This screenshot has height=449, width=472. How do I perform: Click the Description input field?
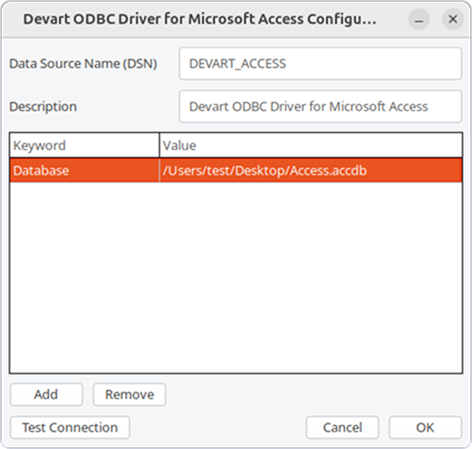click(x=320, y=107)
